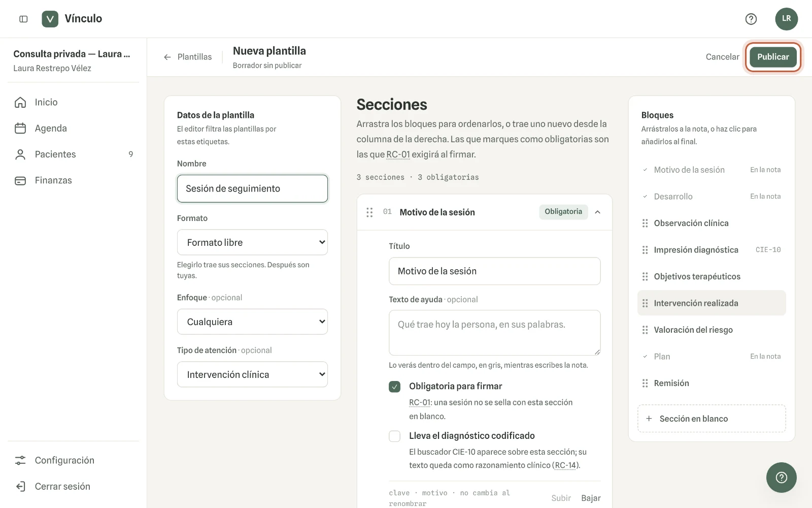This screenshot has height=508, width=812.
Task: Click the RC-14 reference link
Action: click(566, 465)
